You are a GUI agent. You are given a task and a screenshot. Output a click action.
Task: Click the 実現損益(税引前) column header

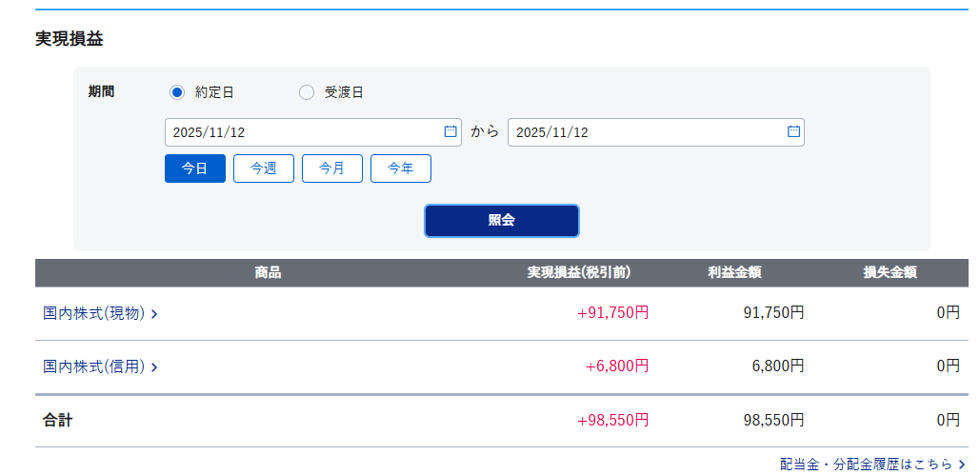coord(579,273)
